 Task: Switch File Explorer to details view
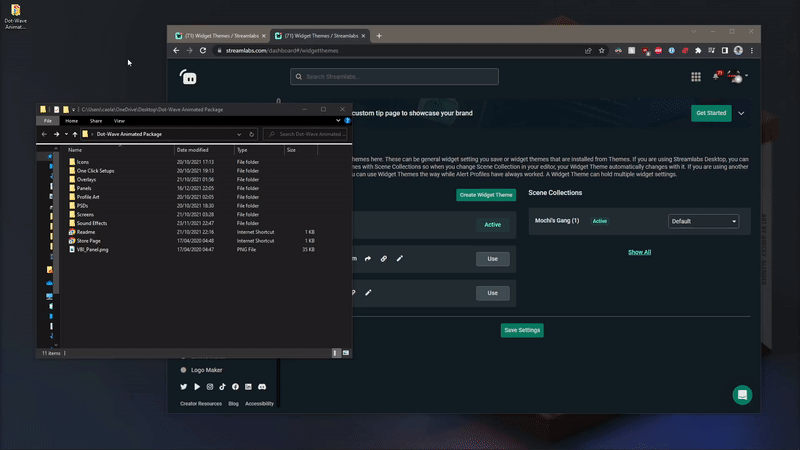click(x=336, y=353)
